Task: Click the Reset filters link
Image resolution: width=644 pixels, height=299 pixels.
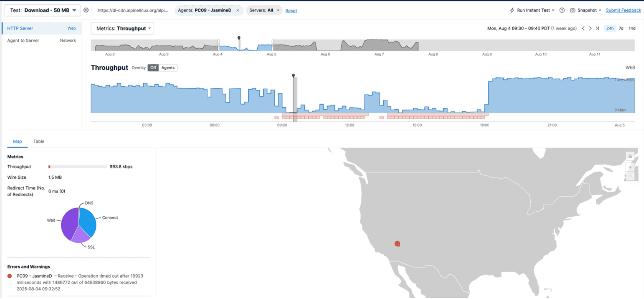Action: [x=291, y=11]
